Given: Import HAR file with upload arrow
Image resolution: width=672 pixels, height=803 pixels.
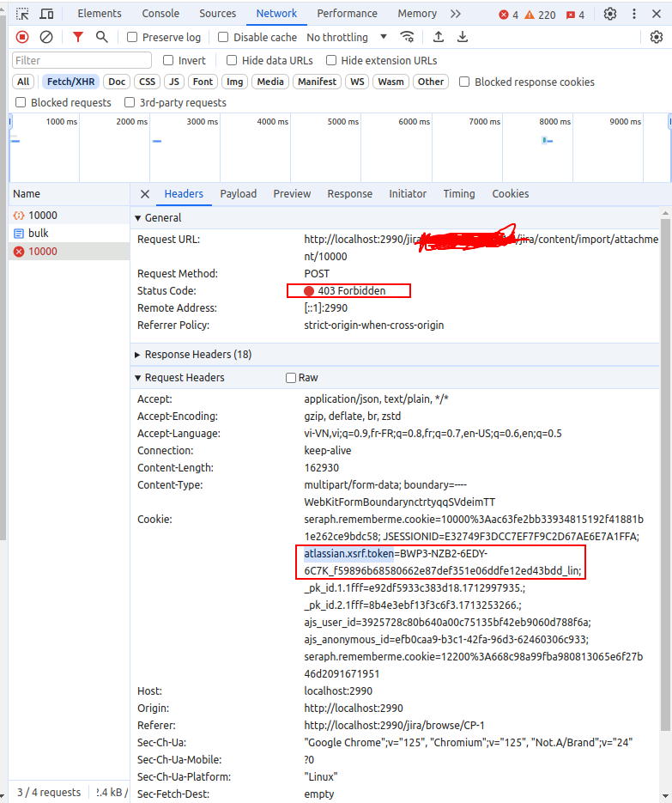Looking at the screenshot, I should tap(438, 37).
